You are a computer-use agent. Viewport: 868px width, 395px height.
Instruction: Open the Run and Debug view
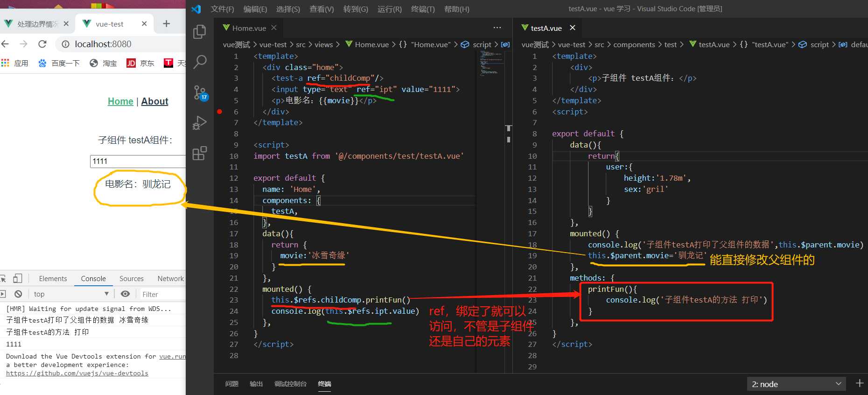coord(200,123)
